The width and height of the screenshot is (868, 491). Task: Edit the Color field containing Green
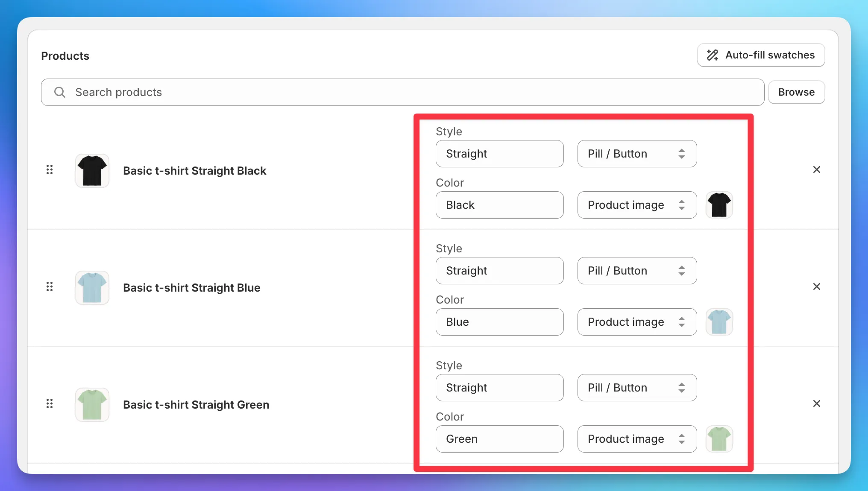click(500, 439)
